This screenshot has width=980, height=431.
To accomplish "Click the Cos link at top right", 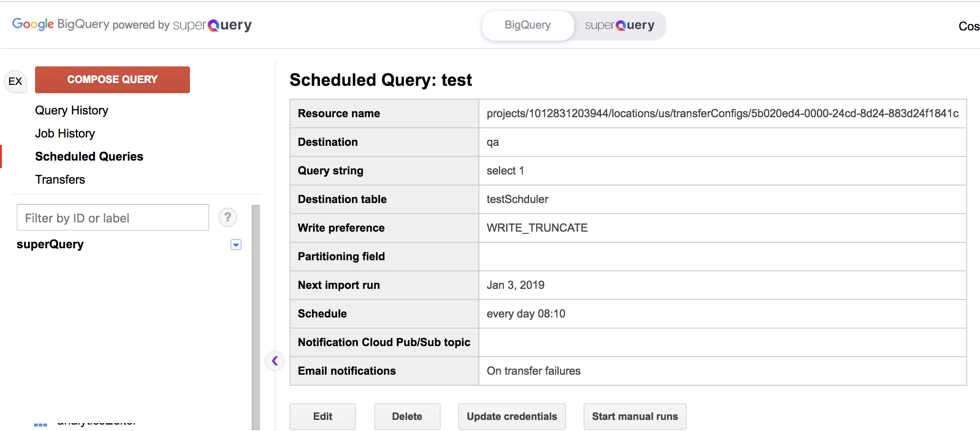I will point(968,26).
